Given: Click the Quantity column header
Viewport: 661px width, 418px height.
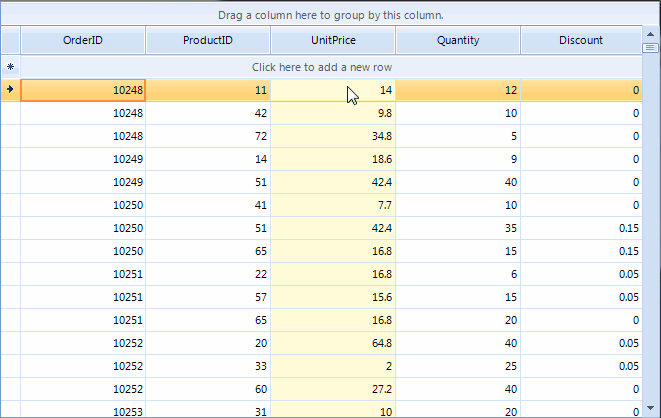Looking at the screenshot, I should point(458,41).
